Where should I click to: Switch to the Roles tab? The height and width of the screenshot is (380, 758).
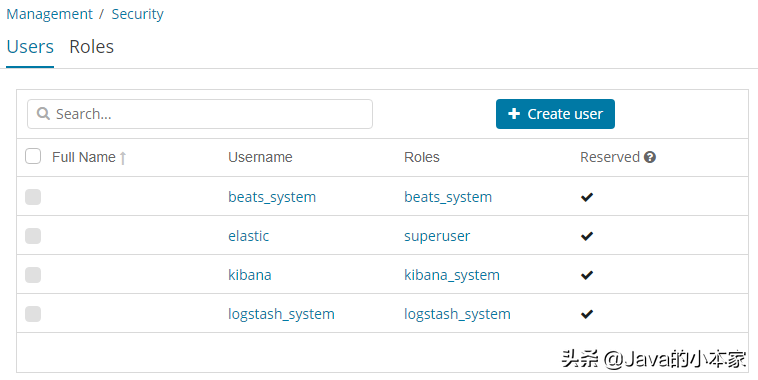[91, 47]
